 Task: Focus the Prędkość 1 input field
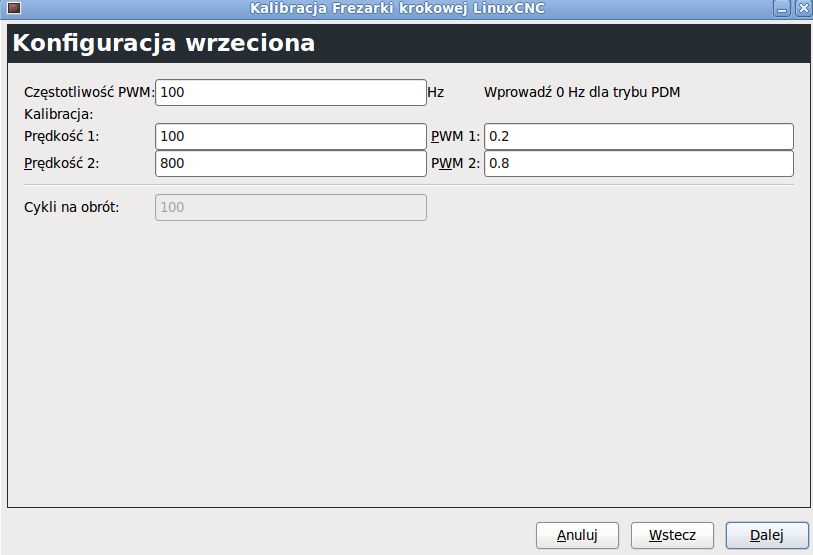pyautogui.click(x=291, y=136)
